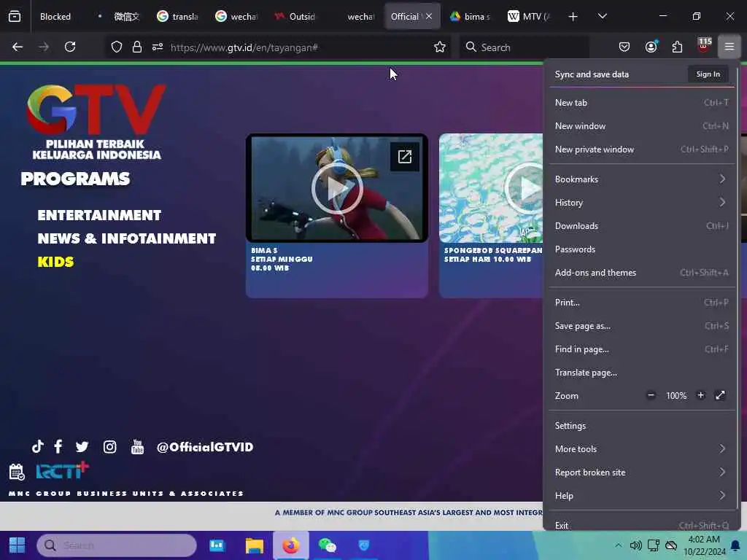The height and width of the screenshot is (560, 747).
Task: Open GTV YouTube channel icon
Action: (x=137, y=447)
